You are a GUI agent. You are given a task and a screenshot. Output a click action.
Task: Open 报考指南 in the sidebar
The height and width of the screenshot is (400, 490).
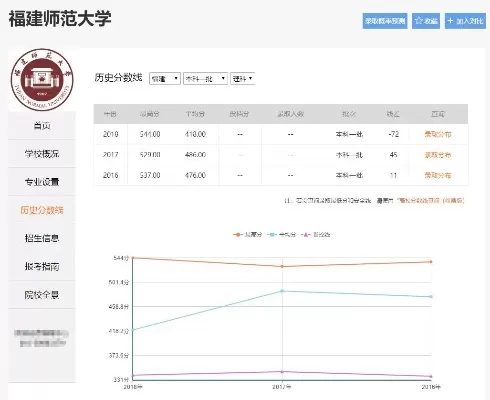(x=42, y=266)
